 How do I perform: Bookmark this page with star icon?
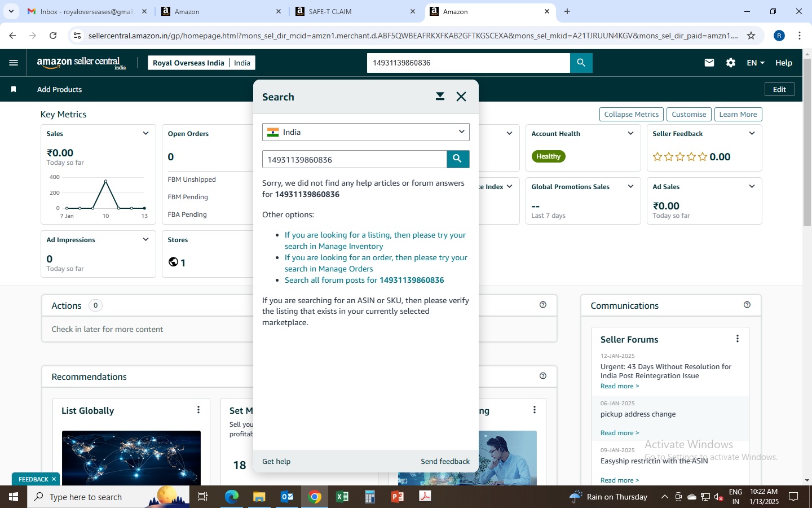[751, 36]
